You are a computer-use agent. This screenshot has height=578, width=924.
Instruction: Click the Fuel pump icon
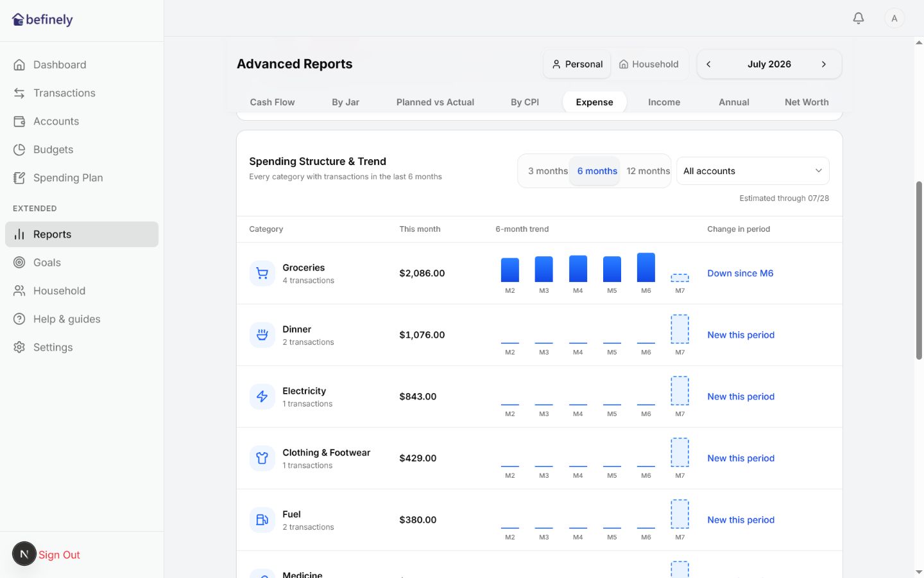click(x=262, y=520)
